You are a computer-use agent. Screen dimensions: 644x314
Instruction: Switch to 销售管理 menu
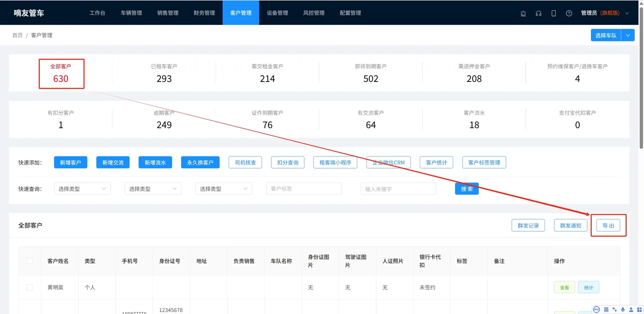click(168, 13)
